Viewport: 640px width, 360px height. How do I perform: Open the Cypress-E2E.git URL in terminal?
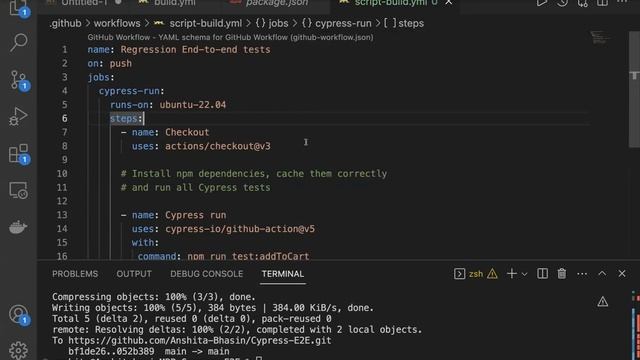point(200,340)
